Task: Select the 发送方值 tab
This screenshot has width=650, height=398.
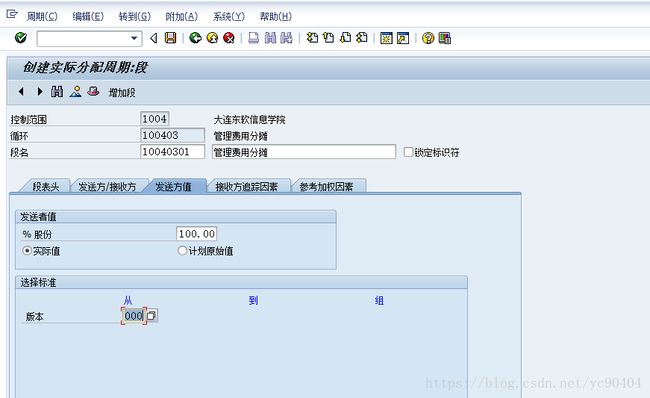Action: click(173, 187)
